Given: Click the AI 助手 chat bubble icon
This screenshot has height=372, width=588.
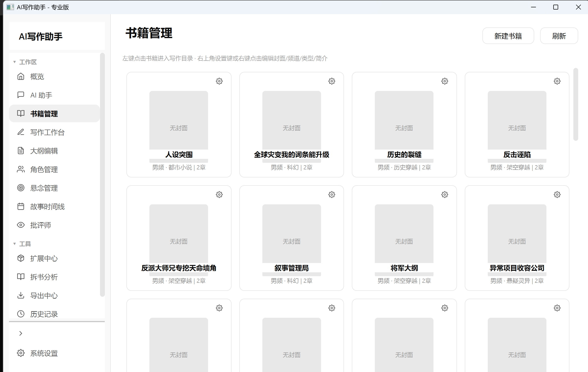Looking at the screenshot, I should pyautogui.click(x=21, y=95).
